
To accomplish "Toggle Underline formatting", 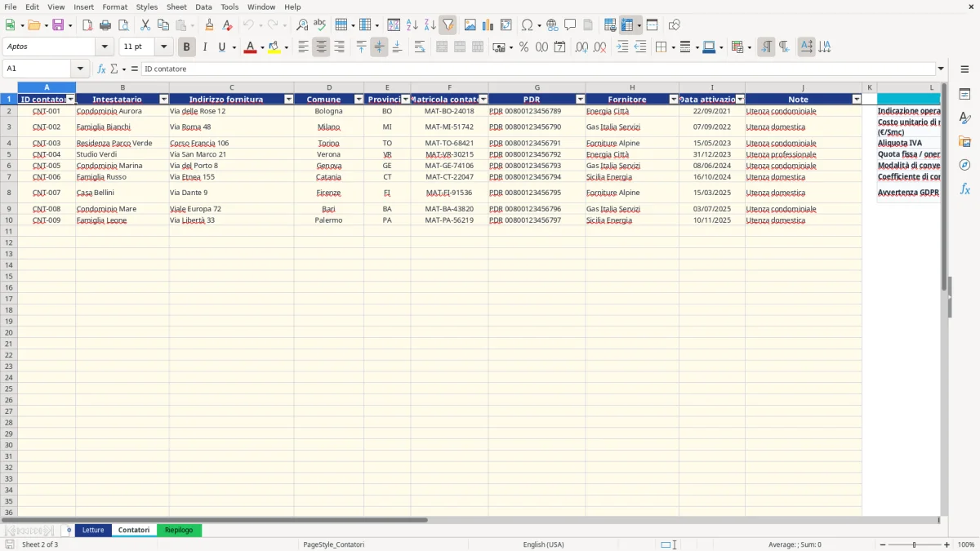I will (x=221, y=47).
